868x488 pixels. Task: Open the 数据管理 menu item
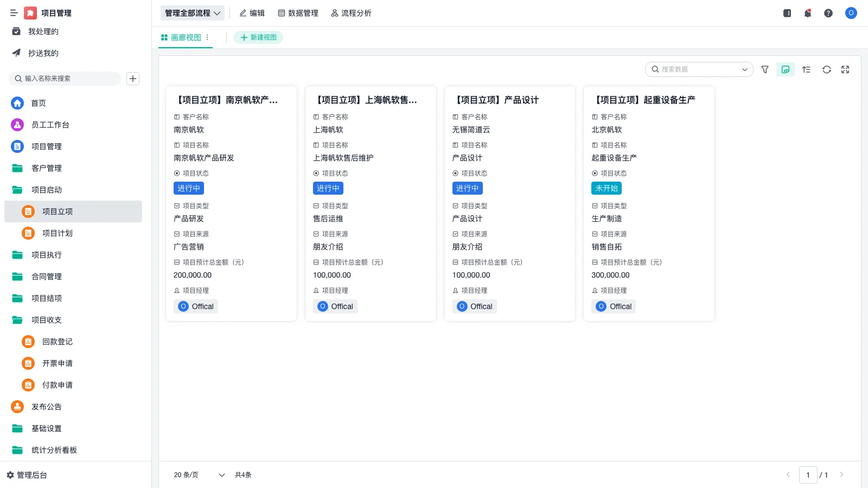[298, 13]
